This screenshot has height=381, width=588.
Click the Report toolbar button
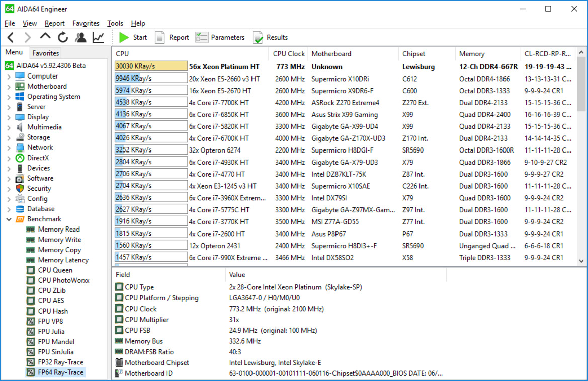coord(172,38)
